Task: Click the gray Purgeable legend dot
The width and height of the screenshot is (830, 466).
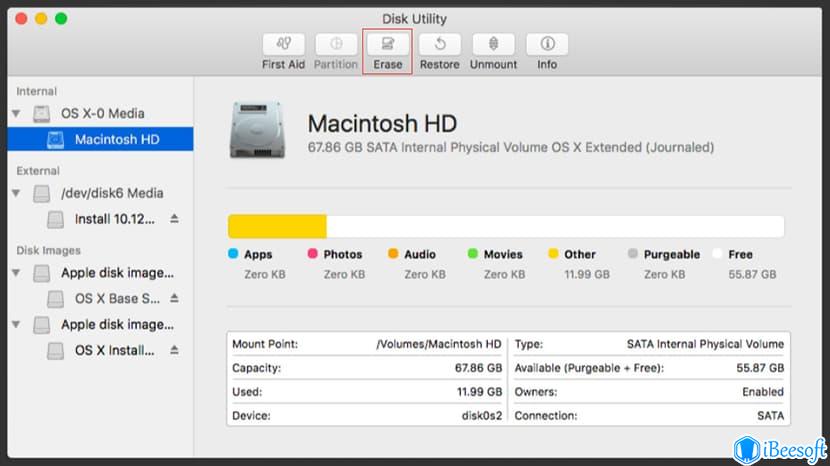Action: [x=633, y=254]
